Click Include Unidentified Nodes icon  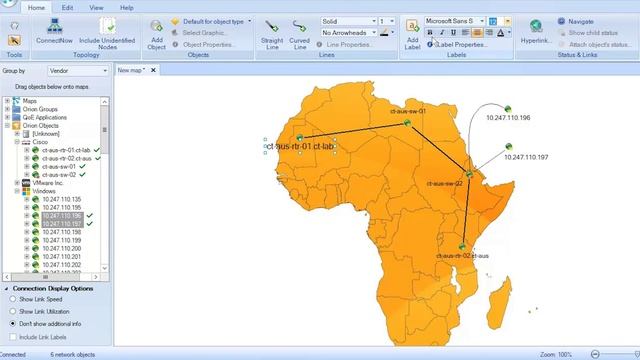(107, 26)
